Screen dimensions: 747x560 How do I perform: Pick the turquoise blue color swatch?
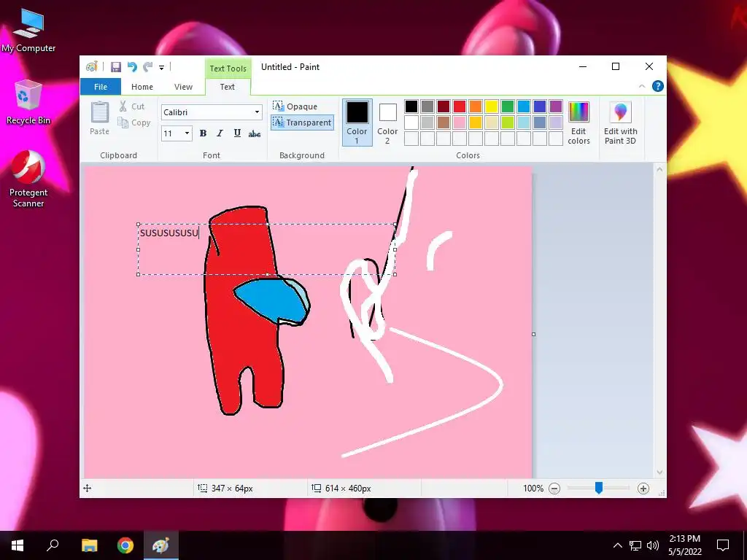524,106
